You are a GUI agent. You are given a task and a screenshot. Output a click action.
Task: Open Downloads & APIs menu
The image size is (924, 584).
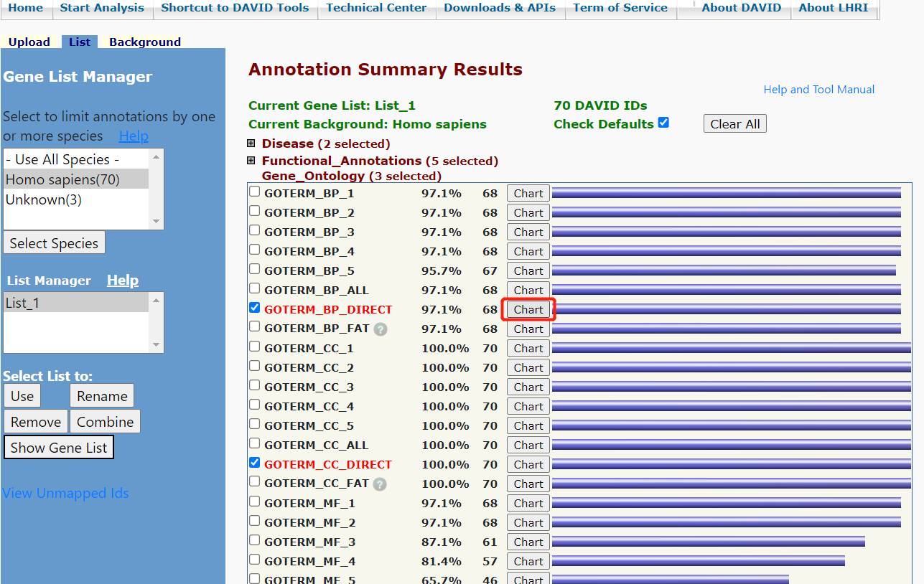point(500,8)
